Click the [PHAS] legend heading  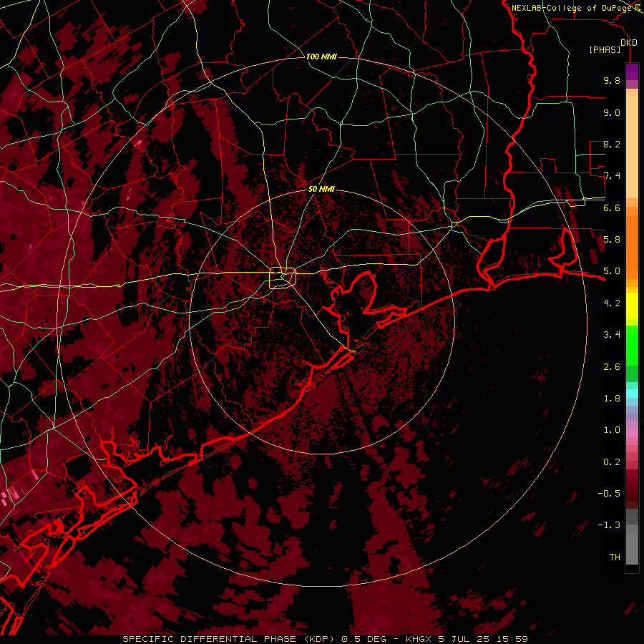605,49
